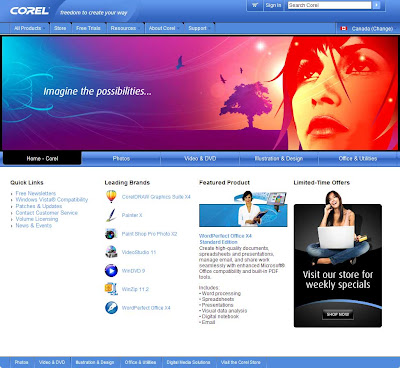
Task: Switch to the Video & DVD tab
Action: click(200, 159)
